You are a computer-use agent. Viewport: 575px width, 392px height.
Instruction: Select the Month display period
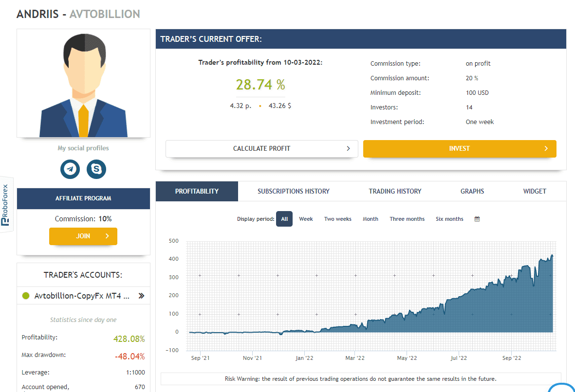[x=371, y=219]
